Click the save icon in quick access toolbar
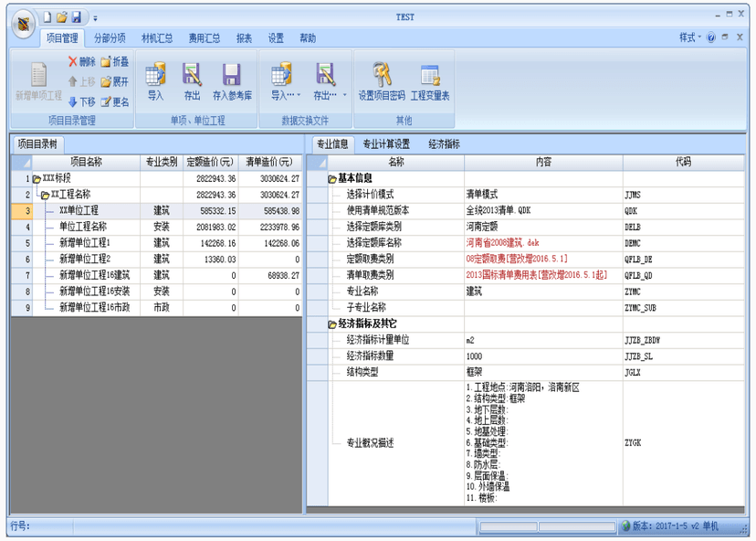This screenshot has height=541, width=756. point(77,17)
